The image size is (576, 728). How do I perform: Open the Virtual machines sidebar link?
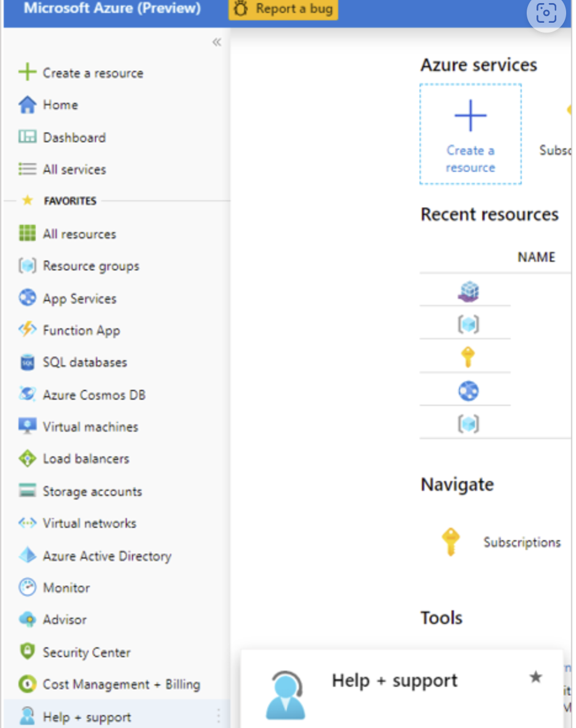click(x=91, y=427)
